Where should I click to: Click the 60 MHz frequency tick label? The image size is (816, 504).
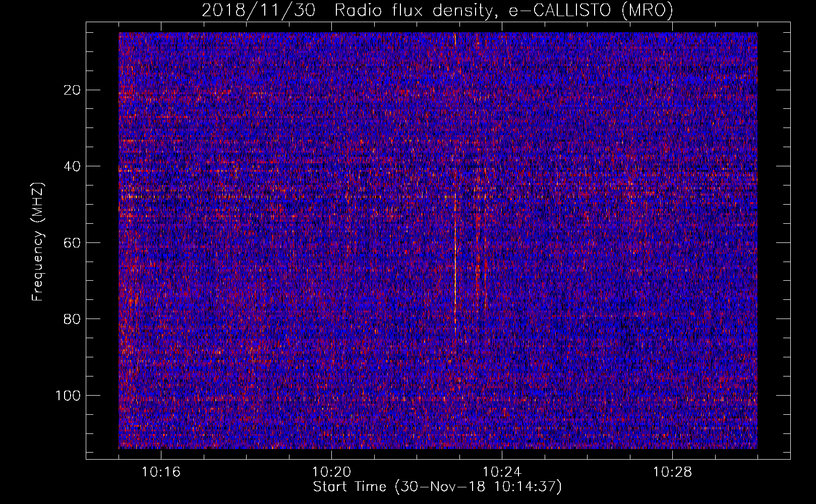73,243
